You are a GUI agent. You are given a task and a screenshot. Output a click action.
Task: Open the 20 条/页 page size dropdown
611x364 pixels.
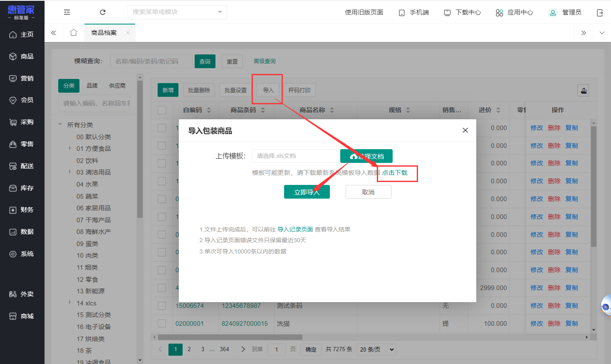click(377, 349)
